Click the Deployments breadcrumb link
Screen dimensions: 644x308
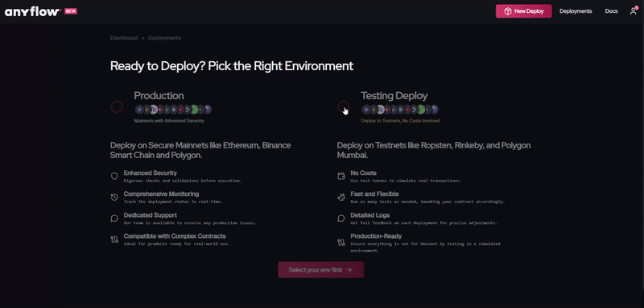[164, 38]
